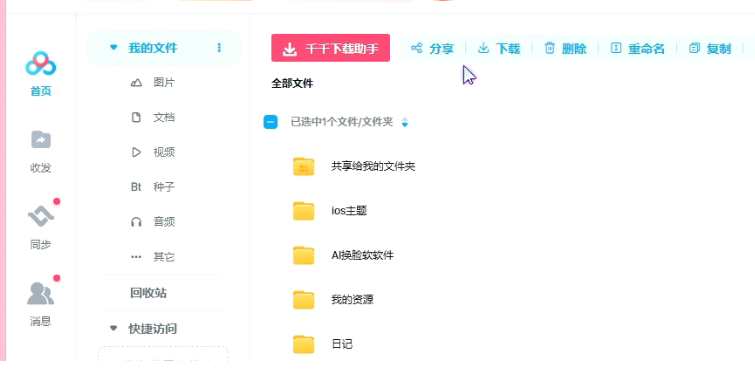Click the 已选中1个文件/文件夹 text

pos(342,122)
